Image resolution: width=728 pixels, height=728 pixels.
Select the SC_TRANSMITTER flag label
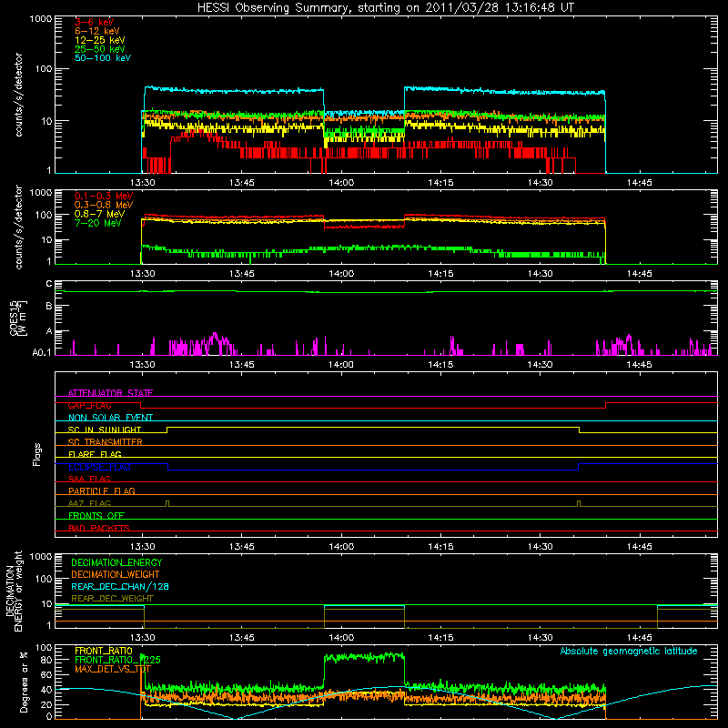[106, 442]
